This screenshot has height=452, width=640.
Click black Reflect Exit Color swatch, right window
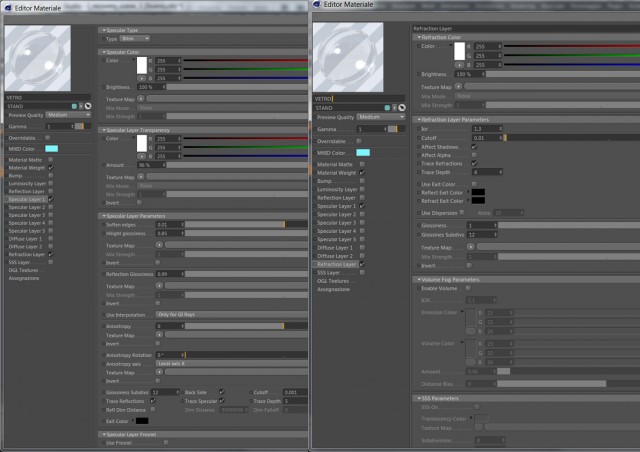point(478,192)
